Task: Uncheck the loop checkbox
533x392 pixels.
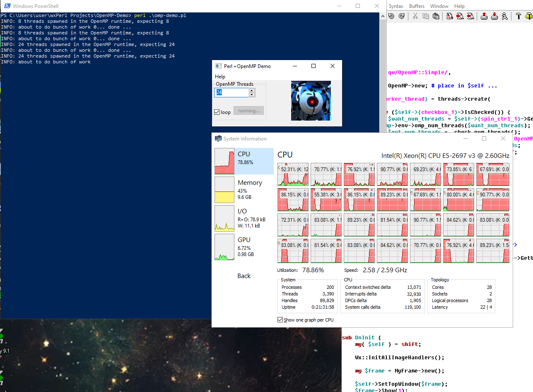Action: (x=217, y=112)
